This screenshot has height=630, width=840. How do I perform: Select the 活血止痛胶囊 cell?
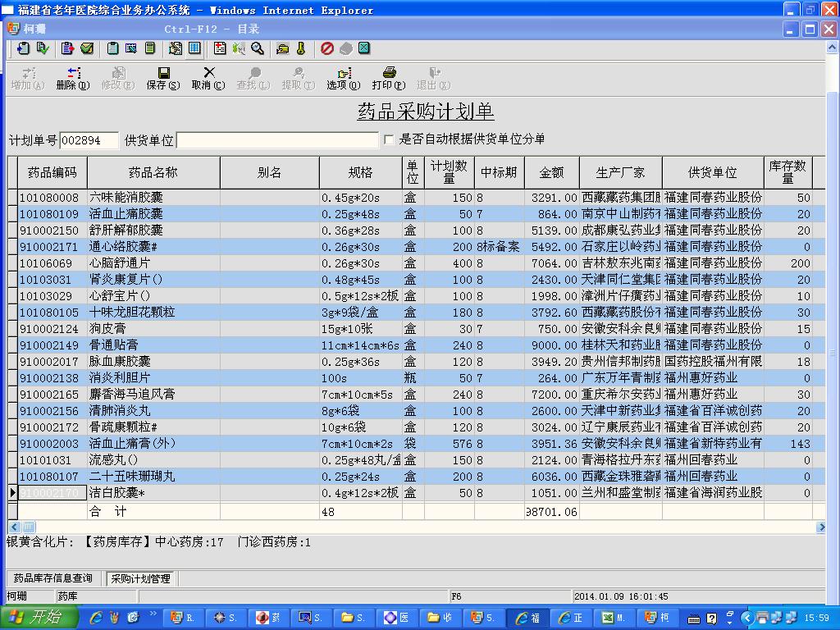point(153,214)
